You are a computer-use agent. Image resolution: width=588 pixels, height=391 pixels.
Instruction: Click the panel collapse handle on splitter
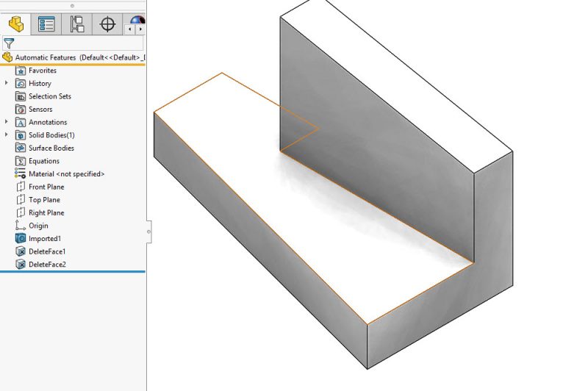(x=148, y=232)
